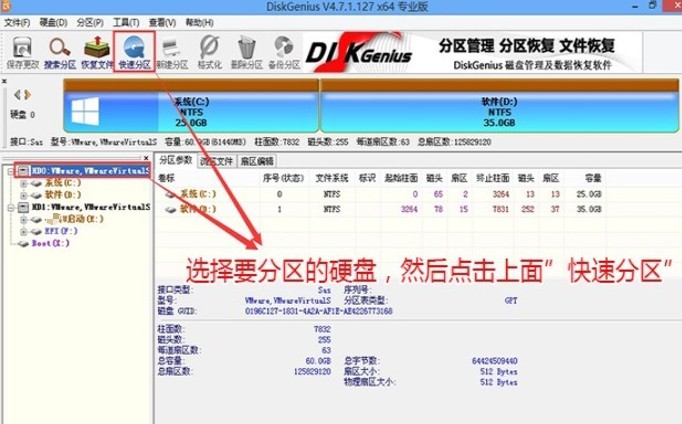The height and width of the screenshot is (424, 682).
Task: Expand the 软件(D:) tree node
Action: (24, 195)
